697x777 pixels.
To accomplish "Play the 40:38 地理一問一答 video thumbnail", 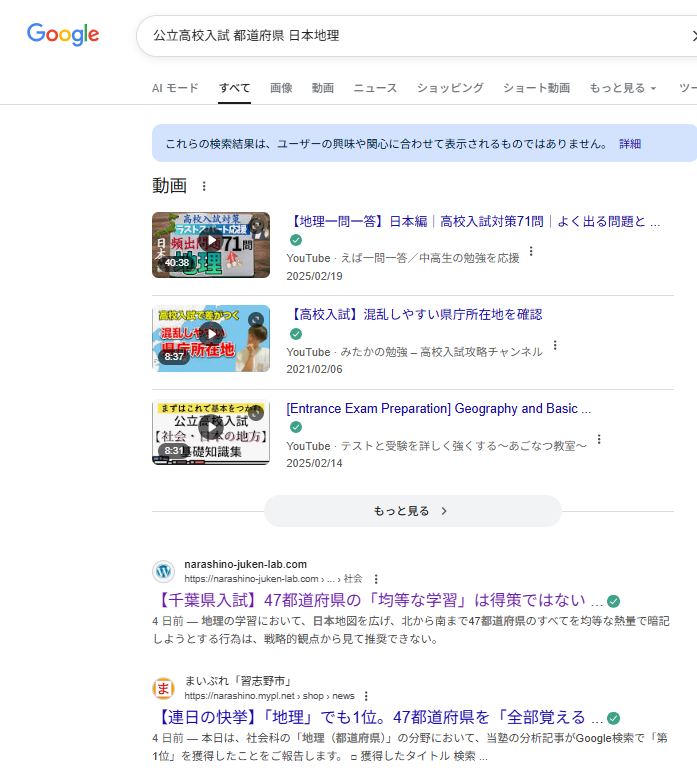I will [211, 245].
